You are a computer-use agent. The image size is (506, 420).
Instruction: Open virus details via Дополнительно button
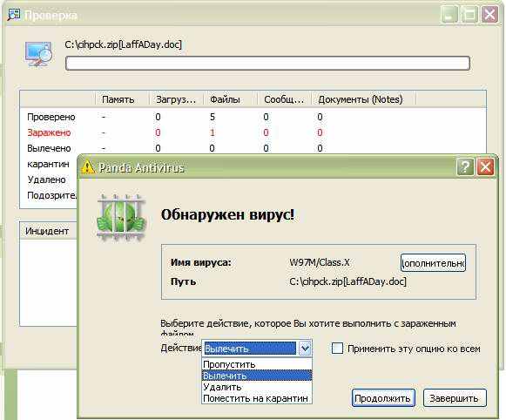(433, 263)
